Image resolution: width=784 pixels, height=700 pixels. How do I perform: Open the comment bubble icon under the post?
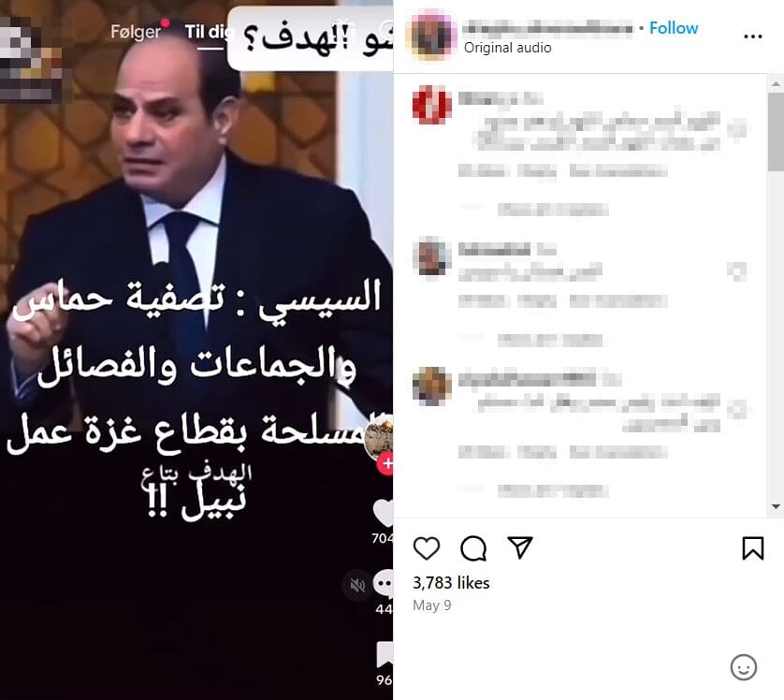473,548
